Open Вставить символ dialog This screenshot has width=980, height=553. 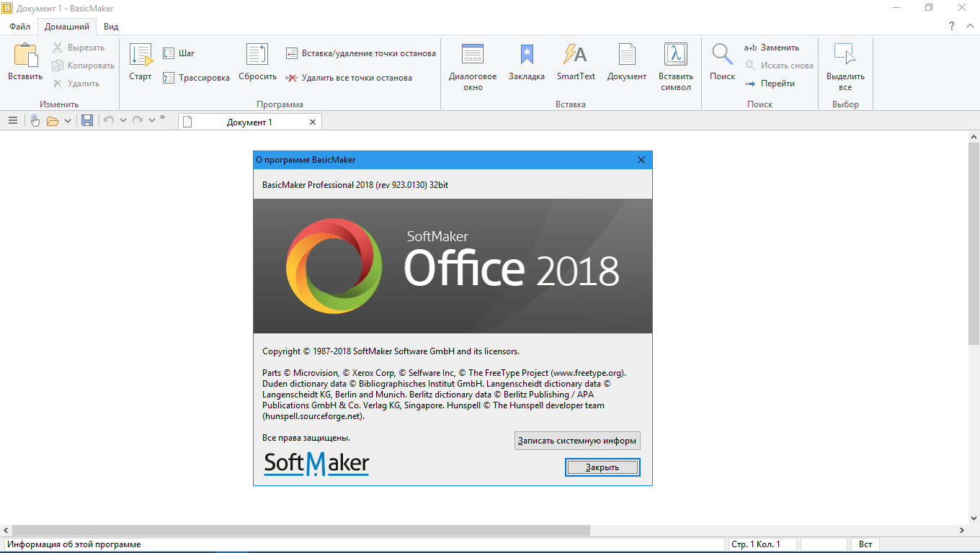676,68
